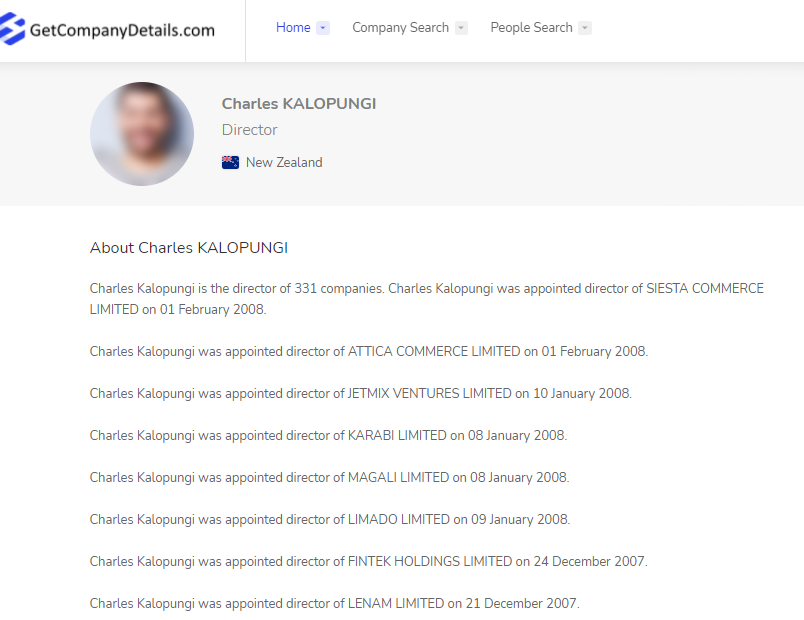Click the KARABI LIMITED appointment sentence

328,436
